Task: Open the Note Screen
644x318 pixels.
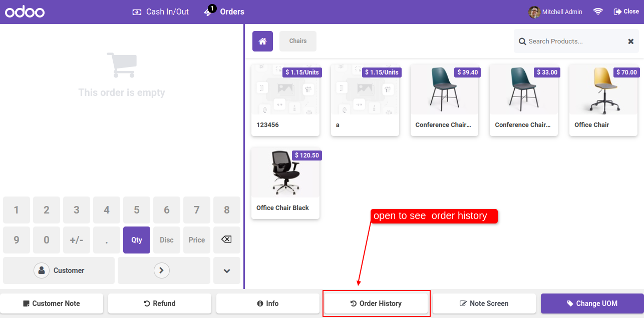Action: tap(484, 303)
